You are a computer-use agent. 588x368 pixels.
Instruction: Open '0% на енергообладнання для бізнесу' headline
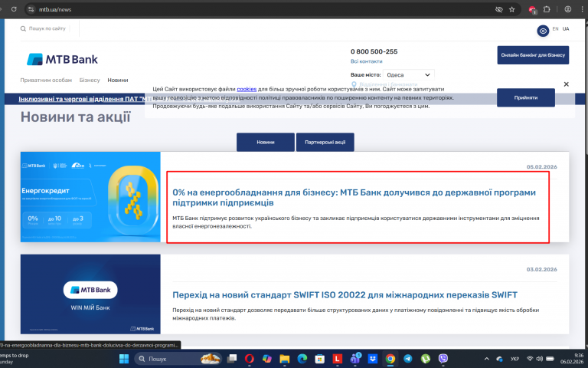point(354,198)
